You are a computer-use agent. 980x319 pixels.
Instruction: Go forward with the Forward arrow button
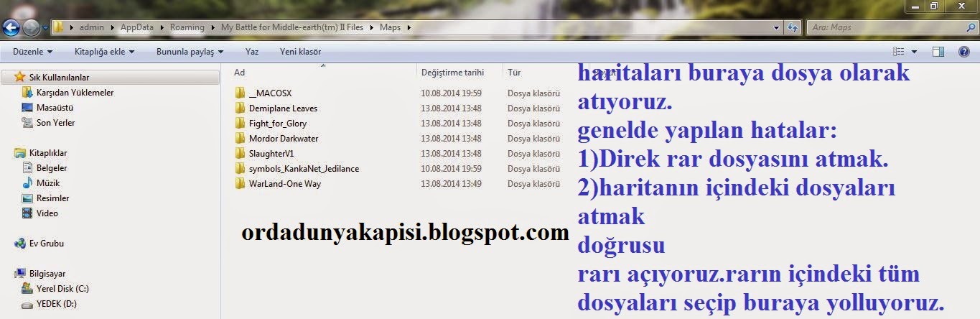pos(31,28)
